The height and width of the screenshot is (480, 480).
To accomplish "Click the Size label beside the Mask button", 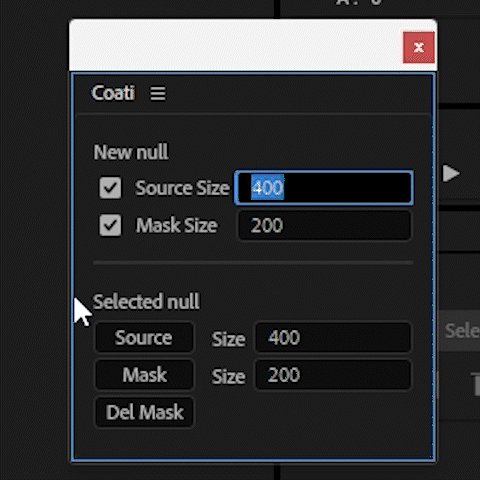I will [x=229, y=377].
